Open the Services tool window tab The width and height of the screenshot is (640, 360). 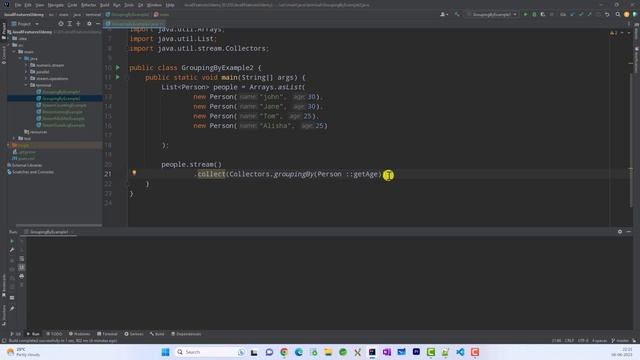click(134, 334)
